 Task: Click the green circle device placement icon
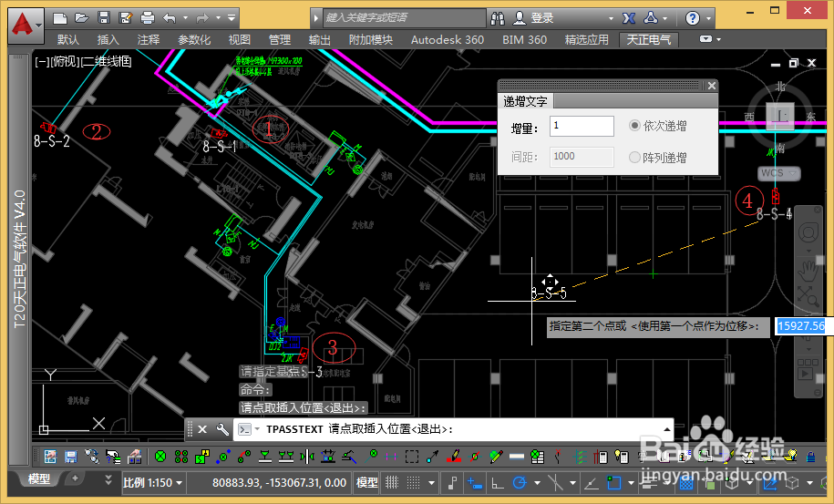tap(160, 456)
